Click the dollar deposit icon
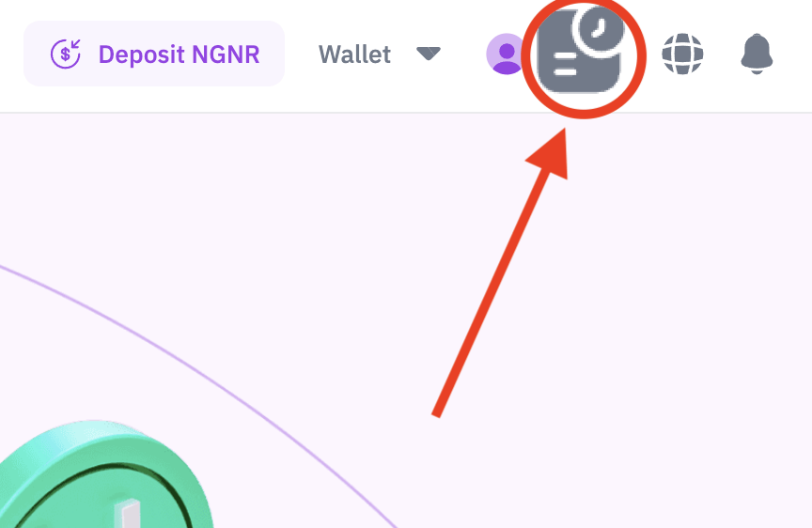The width and height of the screenshot is (812, 528). [x=66, y=54]
